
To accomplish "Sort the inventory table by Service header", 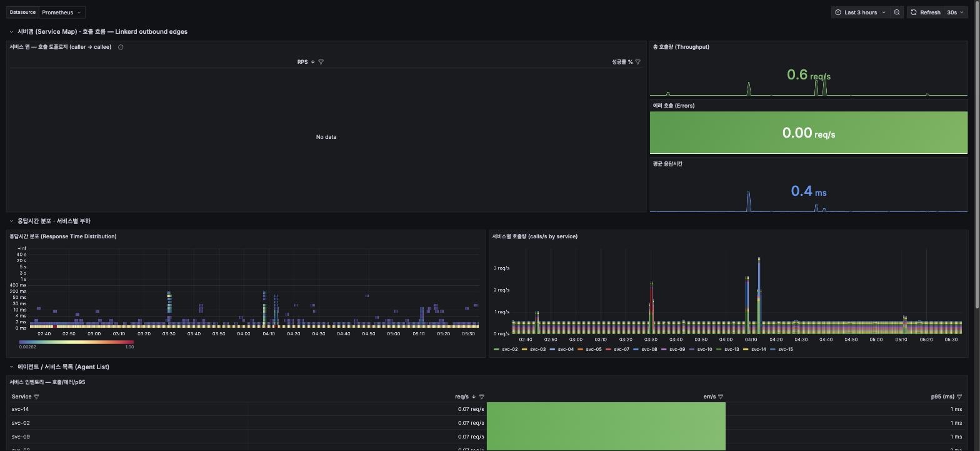I will click(21, 397).
